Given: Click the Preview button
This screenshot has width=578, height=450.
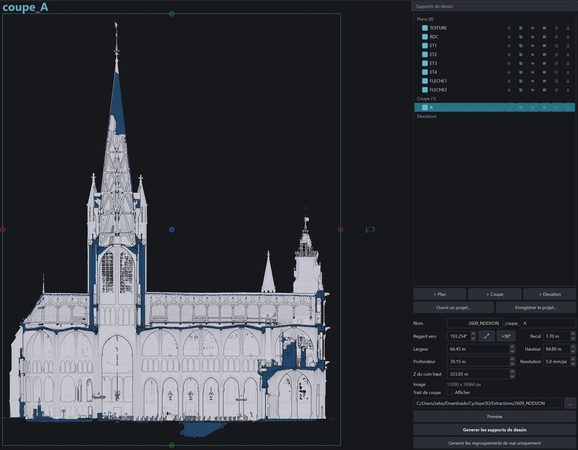Looking at the screenshot, I should point(494,416).
